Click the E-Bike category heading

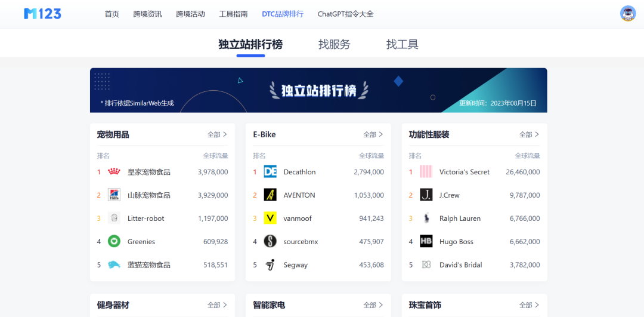click(x=265, y=134)
